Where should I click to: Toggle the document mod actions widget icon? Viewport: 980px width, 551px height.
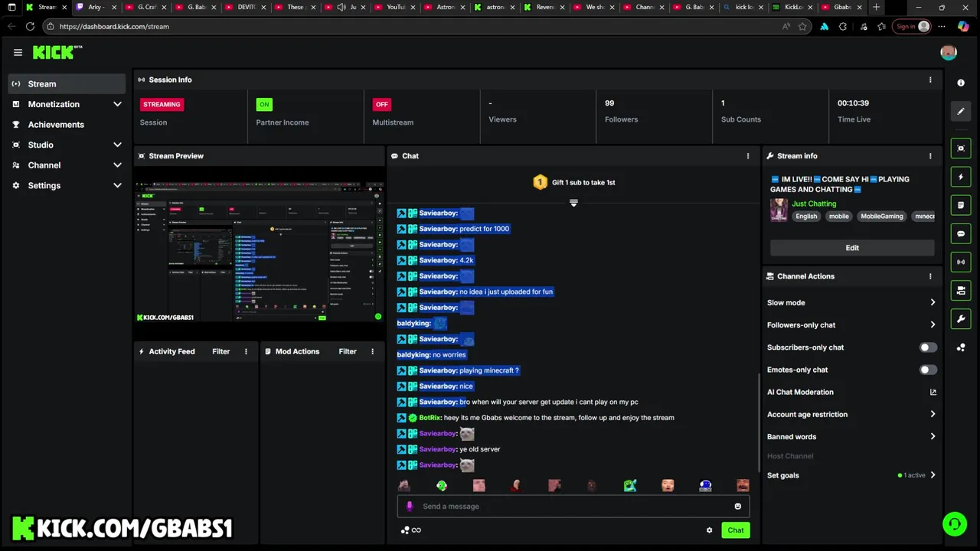pyautogui.click(x=961, y=205)
